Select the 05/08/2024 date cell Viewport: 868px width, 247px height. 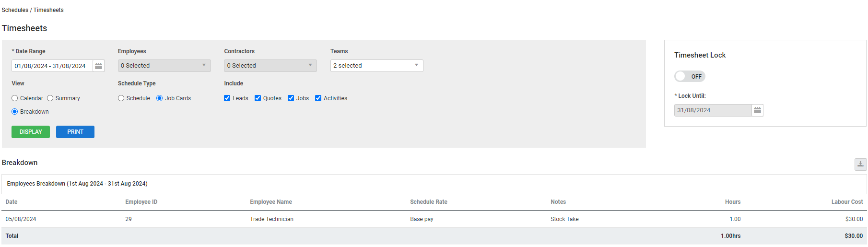(x=21, y=219)
